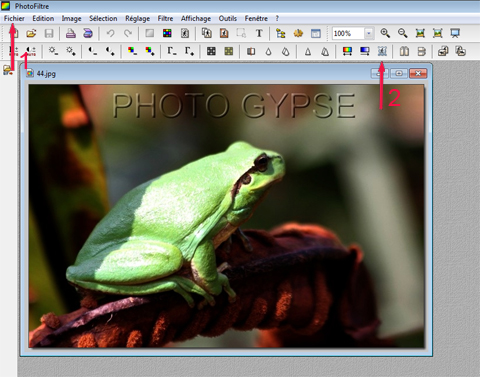The height and width of the screenshot is (377, 480).
Task: Open the gradient (dégradé) tool icon
Action: coord(365,51)
